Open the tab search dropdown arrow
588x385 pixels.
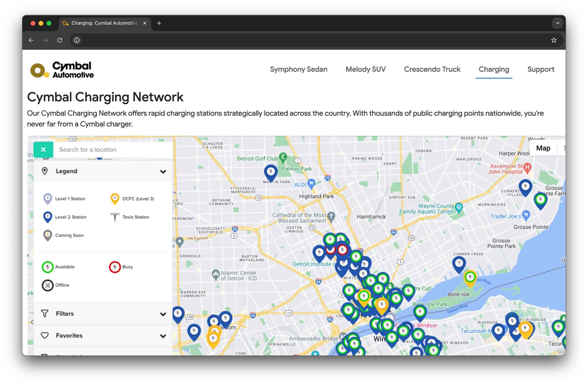[557, 23]
